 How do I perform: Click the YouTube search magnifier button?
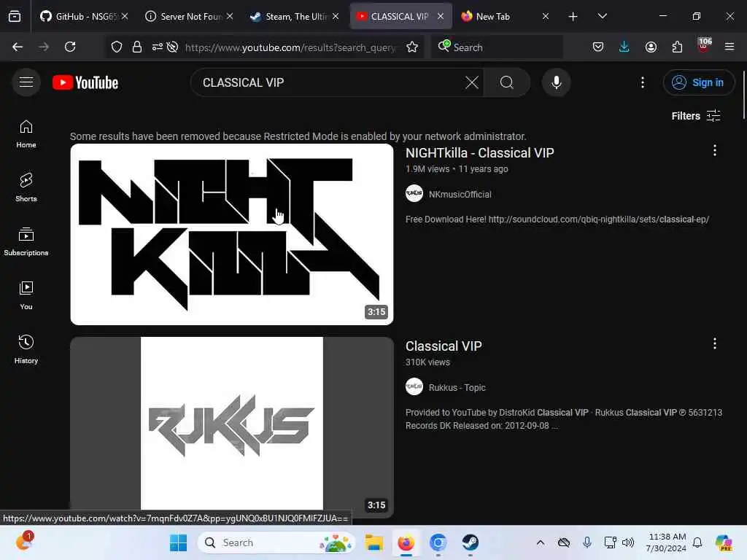pos(507,82)
